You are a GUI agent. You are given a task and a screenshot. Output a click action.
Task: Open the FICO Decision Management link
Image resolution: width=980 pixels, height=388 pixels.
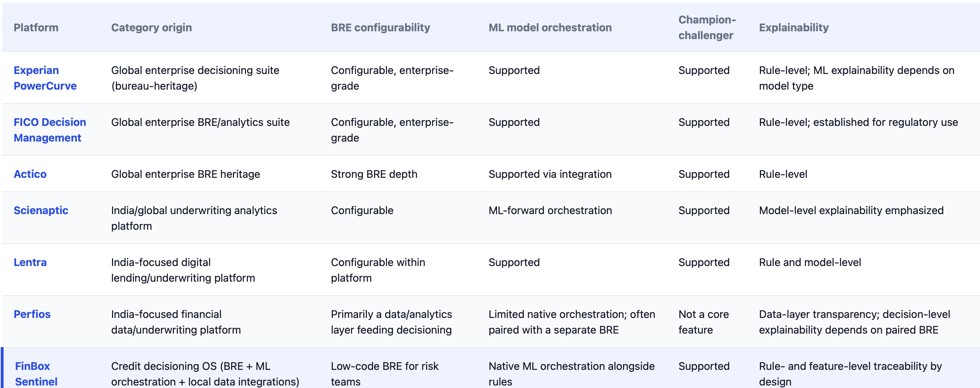click(x=50, y=130)
